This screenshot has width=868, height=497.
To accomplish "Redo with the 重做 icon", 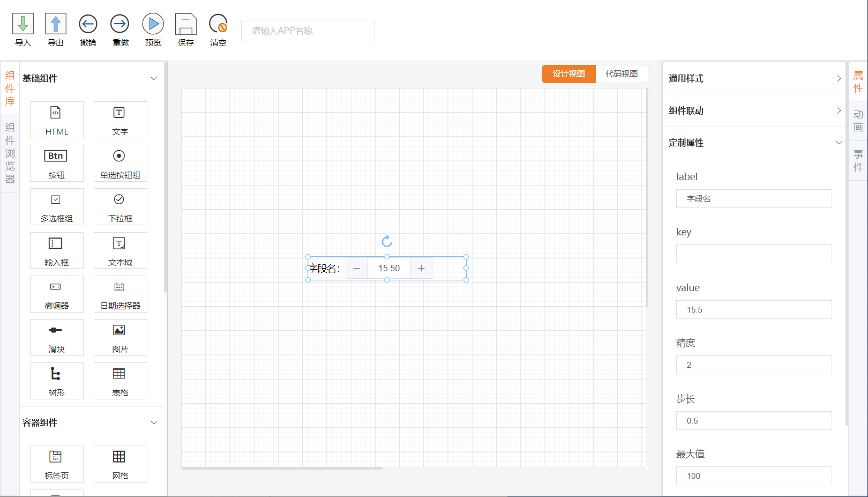I will coord(120,24).
